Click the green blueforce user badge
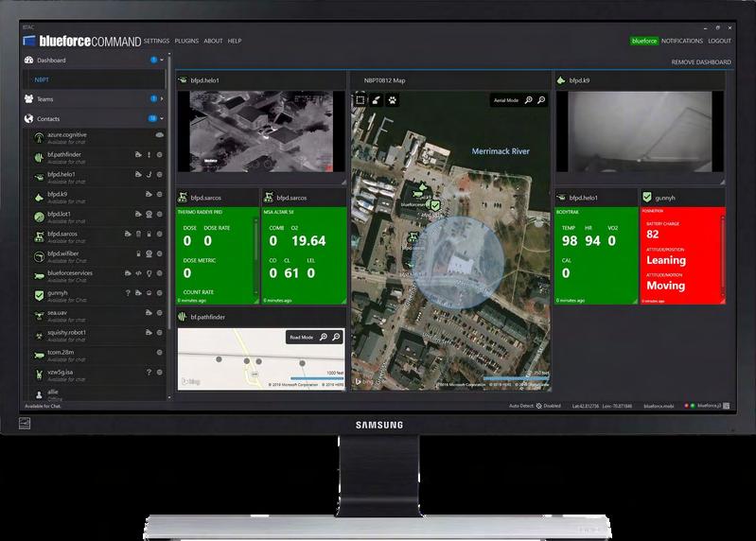Screen dimensions: 756x541 click(x=644, y=41)
